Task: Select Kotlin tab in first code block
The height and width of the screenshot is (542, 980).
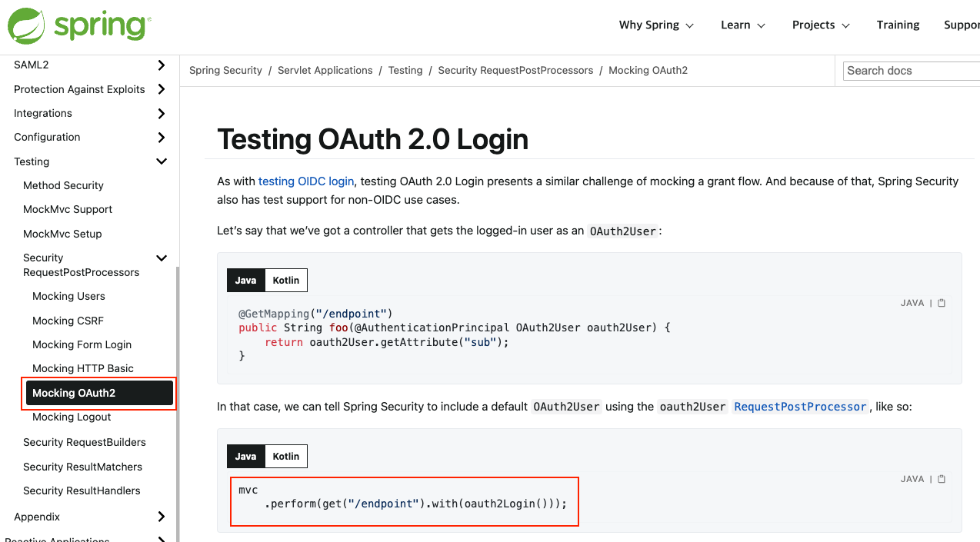Action: coord(286,280)
